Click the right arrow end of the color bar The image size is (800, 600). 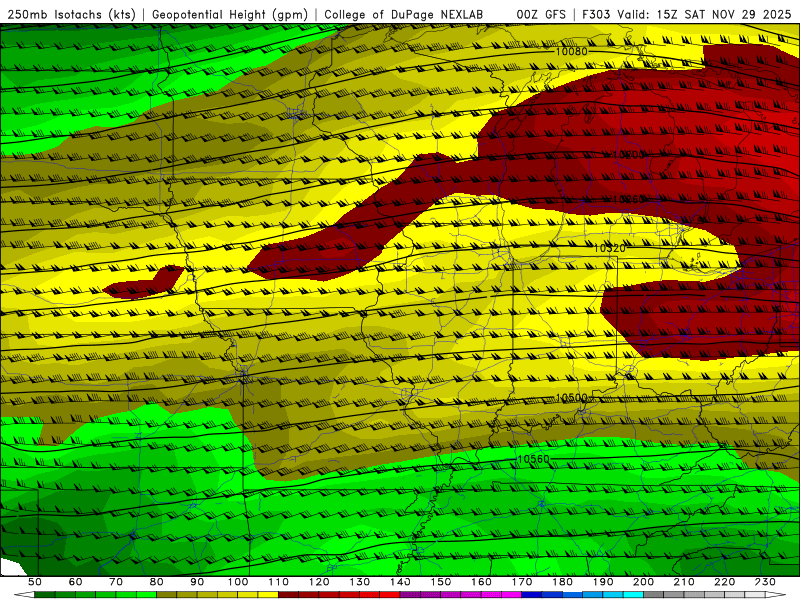pos(776,594)
